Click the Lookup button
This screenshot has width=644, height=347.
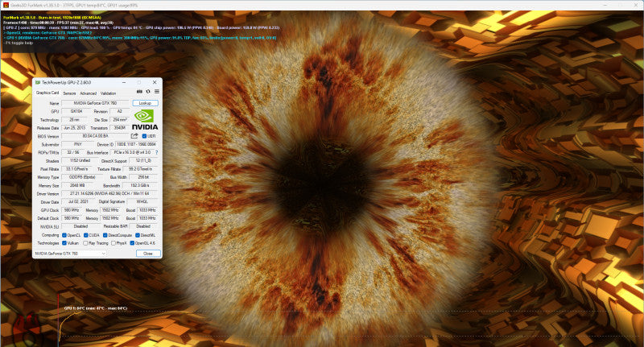[x=145, y=103]
